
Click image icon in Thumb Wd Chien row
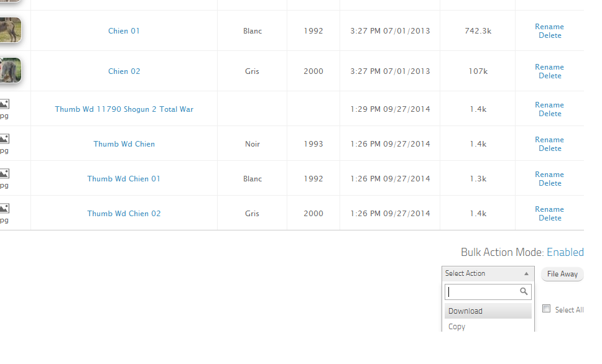4,139
